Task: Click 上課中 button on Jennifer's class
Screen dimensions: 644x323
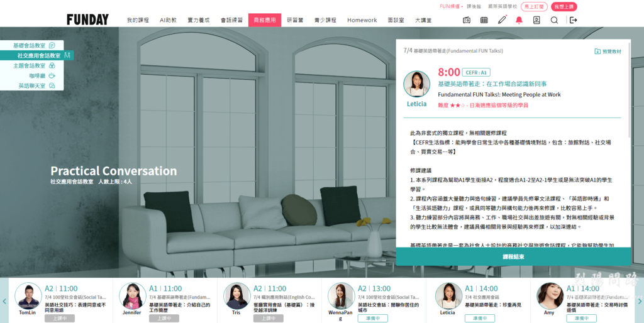Action: pyautogui.click(x=164, y=318)
